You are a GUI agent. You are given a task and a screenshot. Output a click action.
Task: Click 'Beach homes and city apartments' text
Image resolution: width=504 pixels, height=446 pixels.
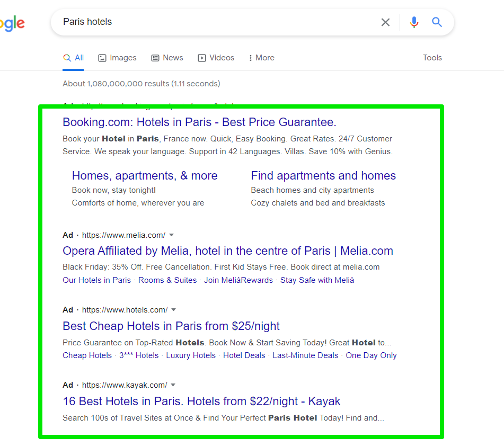313,190
